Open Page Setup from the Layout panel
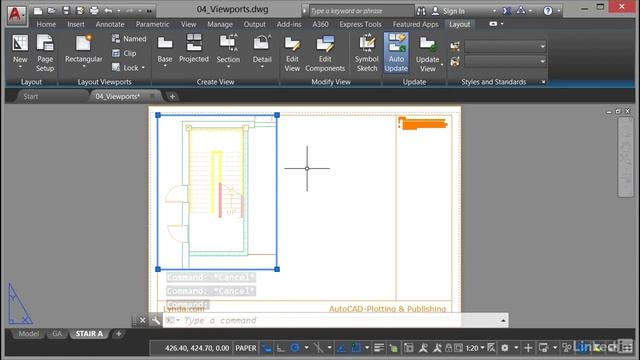 [45, 53]
